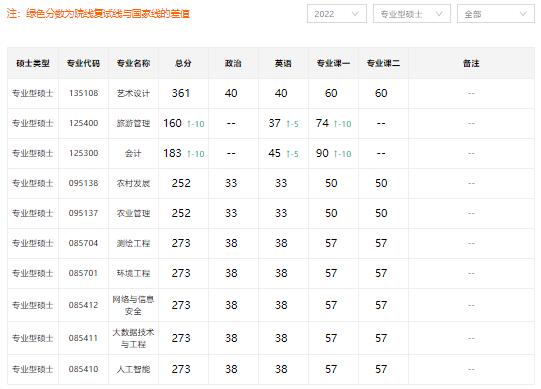Viewport: 541px width, 389px height.
Task: Click the -10 difference beside score 160
Action: click(x=196, y=124)
